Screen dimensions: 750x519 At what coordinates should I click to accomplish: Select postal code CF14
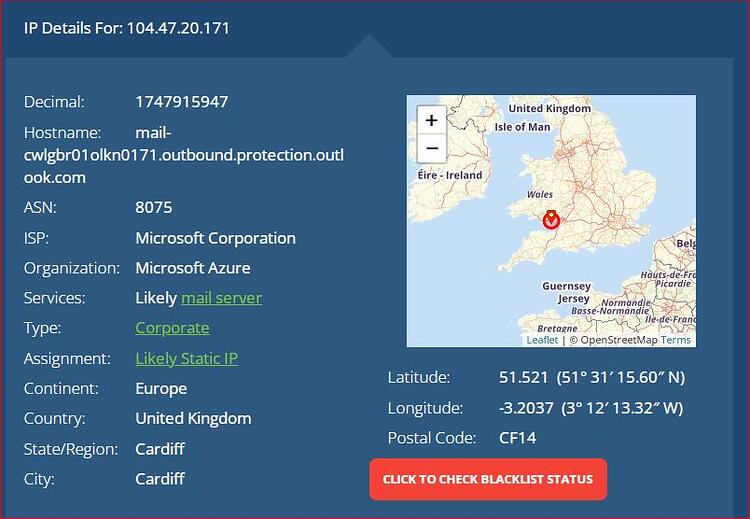(x=518, y=438)
